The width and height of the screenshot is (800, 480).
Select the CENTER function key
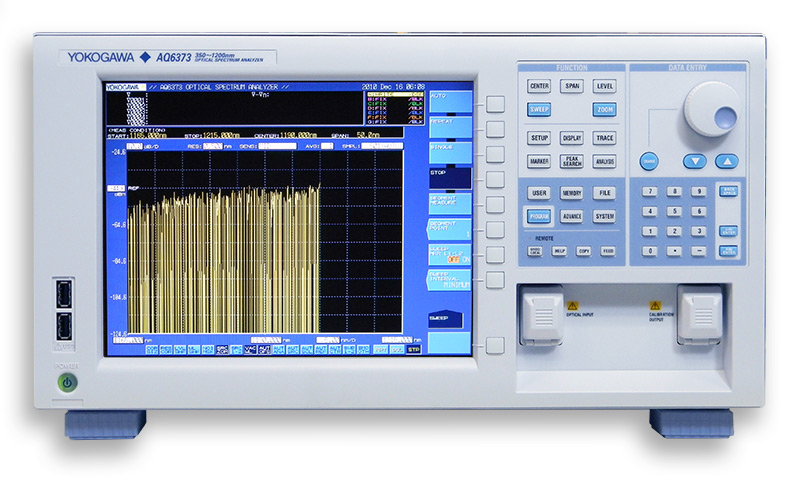pos(539,86)
